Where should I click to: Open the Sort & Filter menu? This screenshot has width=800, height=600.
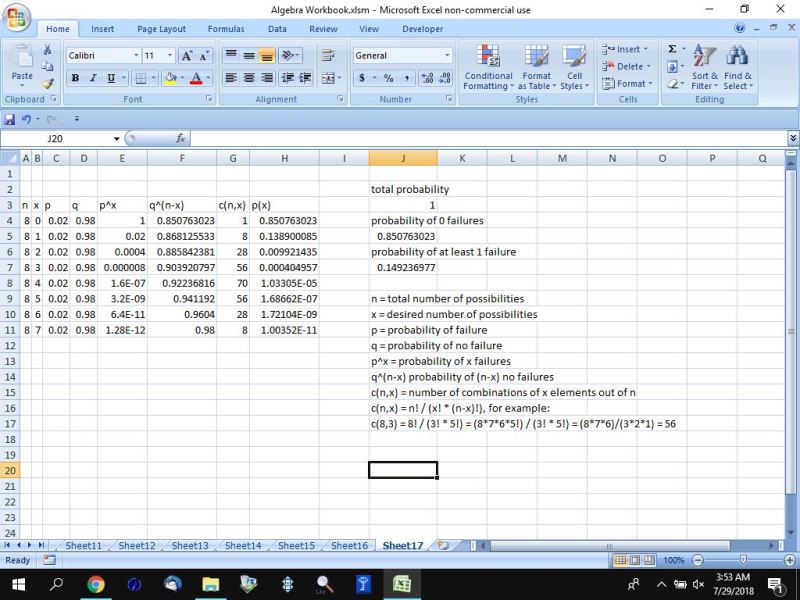click(x=705, y=67)
